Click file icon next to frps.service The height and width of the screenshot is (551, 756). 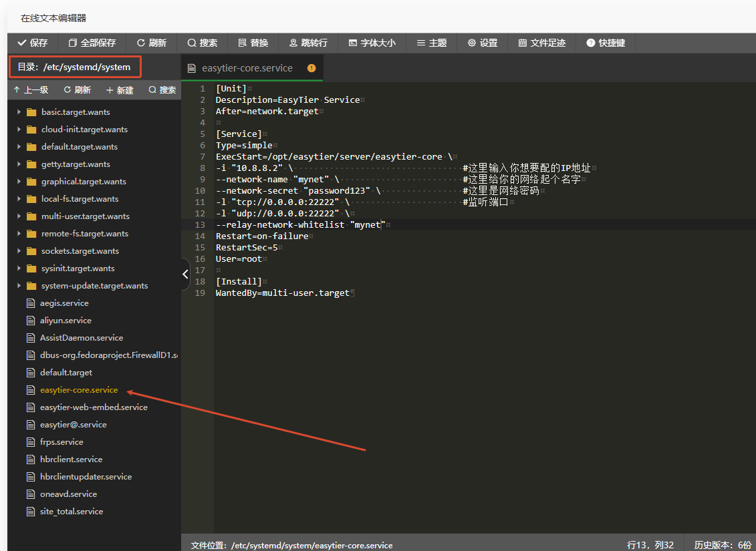[31, 441]
